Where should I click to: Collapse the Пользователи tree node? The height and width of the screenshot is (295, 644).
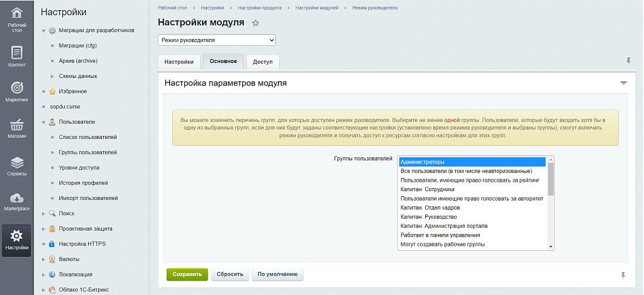click(44, 122)
